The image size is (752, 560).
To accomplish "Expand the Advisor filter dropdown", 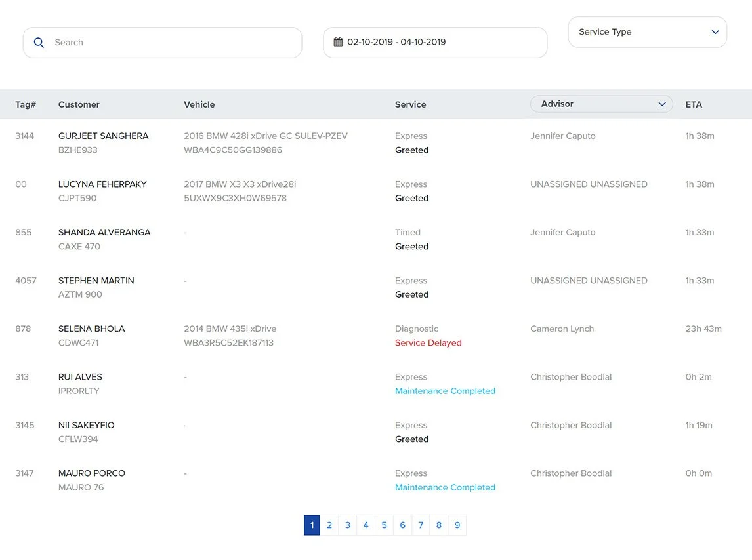I will tap(602, 104).
